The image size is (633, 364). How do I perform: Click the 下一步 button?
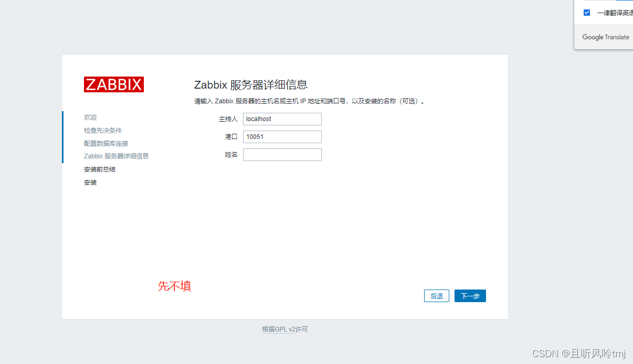470,296
